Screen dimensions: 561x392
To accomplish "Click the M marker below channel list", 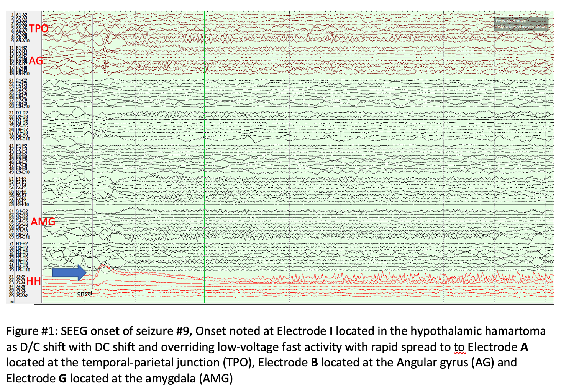I will pos(12,302).
